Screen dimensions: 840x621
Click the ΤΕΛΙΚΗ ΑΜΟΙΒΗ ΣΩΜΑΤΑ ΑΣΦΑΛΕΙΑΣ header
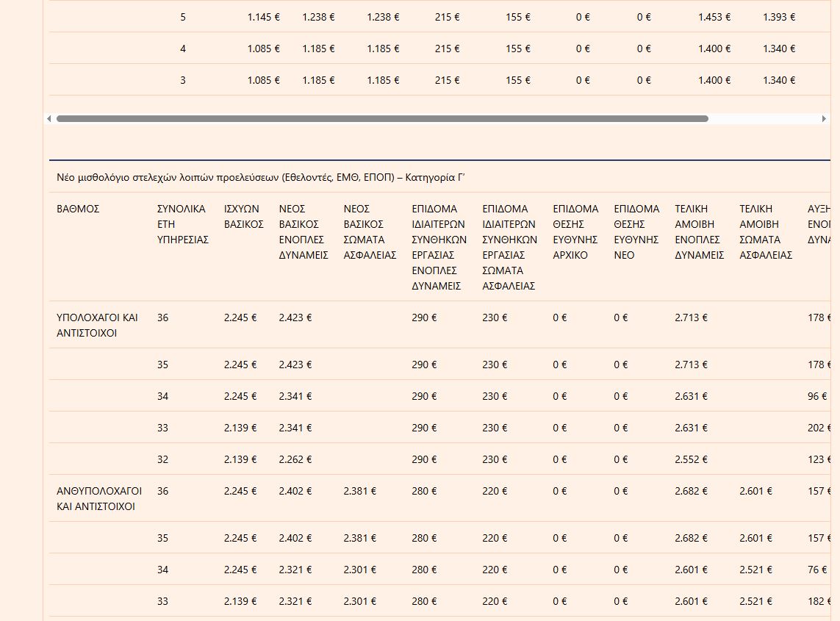[766, 232]
